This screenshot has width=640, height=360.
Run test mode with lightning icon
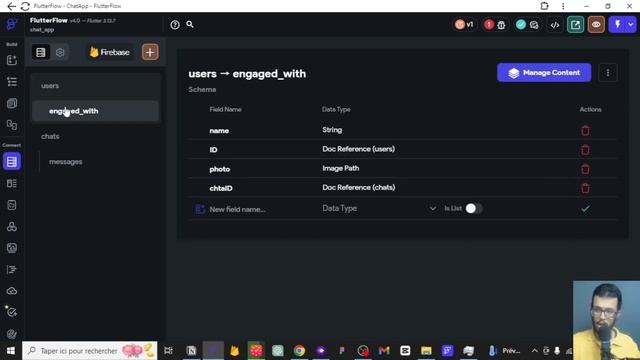point(617,24)
